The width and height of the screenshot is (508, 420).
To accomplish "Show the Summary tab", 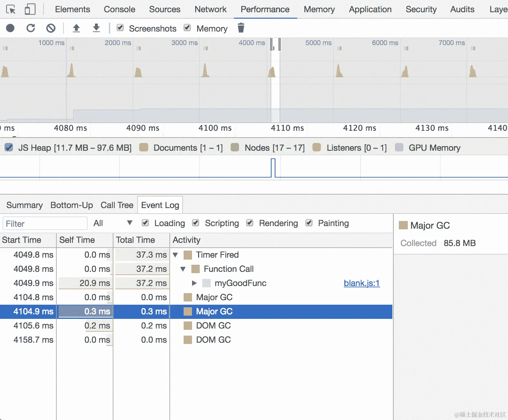I will [24, 205].
